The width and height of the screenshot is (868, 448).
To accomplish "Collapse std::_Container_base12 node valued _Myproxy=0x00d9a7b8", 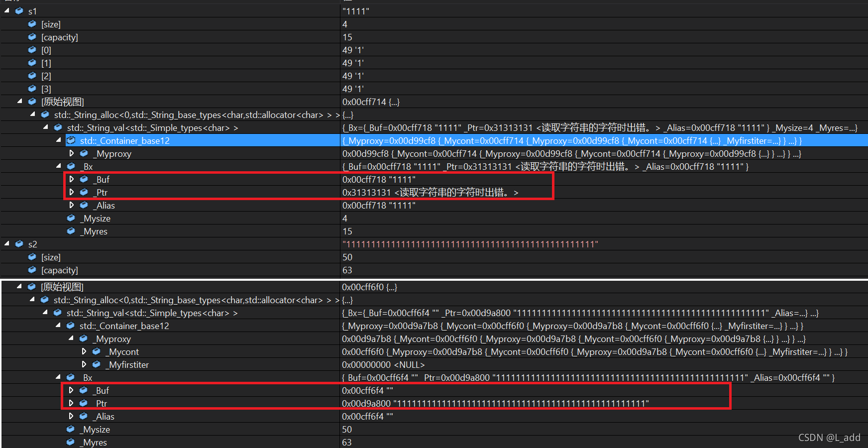I will point(58,325).
